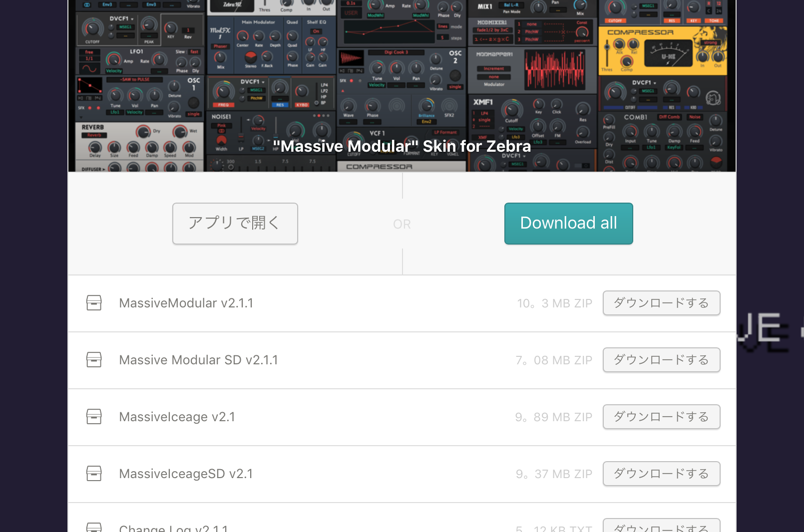Click file icon beside Change Log v2.1.1

[94, 528]
